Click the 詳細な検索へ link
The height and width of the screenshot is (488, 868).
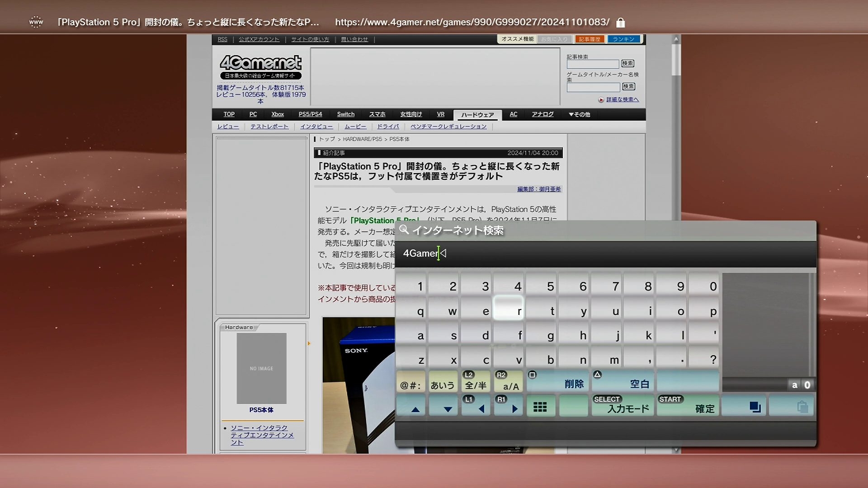pos(623,99)
